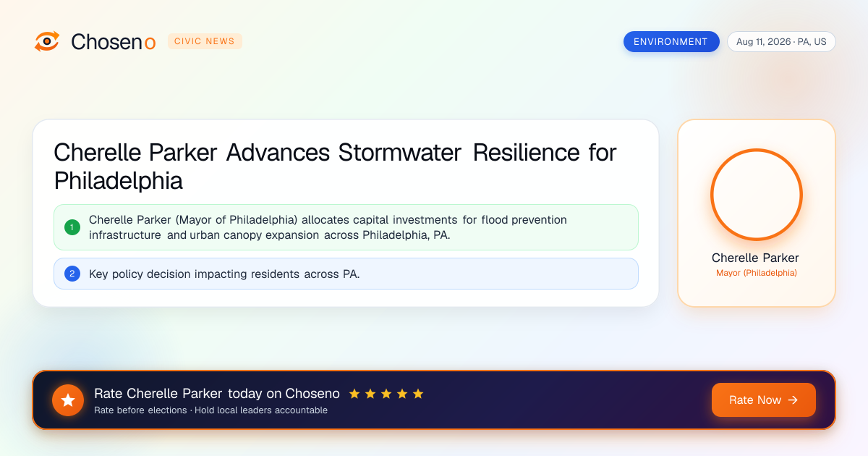
Task: Select the ENVIRONMENT category pill
Action: tap(671, 41)
